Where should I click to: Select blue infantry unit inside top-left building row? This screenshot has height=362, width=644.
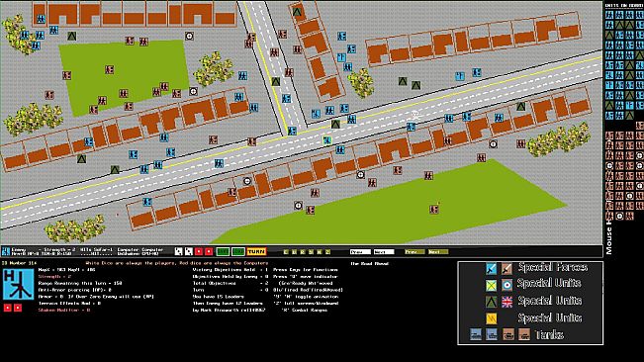click(x=41, y=19)
